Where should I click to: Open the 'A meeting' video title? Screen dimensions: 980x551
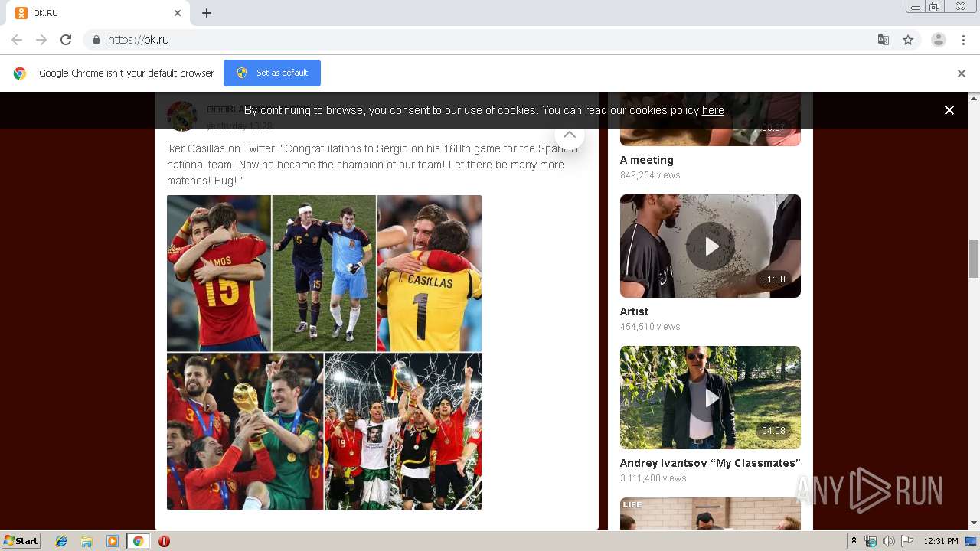(647, 160)
